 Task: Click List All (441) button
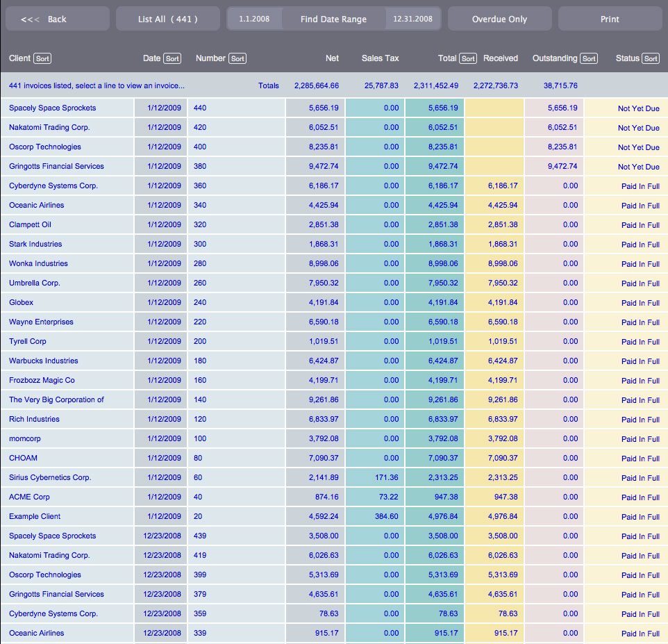pos(168,19)
